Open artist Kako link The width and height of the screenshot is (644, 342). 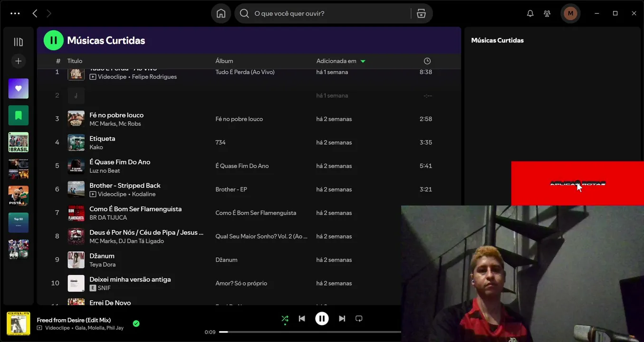96,147
